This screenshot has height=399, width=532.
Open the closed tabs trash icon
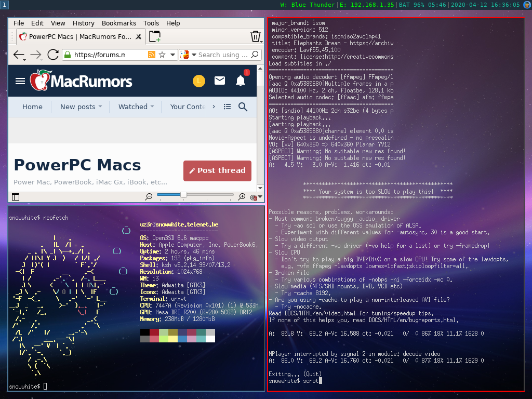point(255,36)
